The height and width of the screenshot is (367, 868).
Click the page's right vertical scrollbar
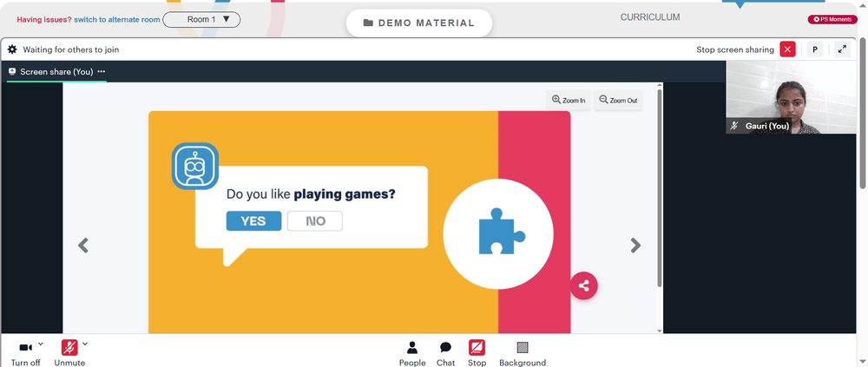coord(864,114)
